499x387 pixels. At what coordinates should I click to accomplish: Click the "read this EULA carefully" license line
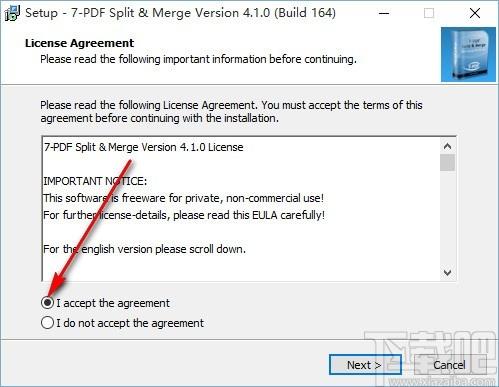[x=184, y=215]
